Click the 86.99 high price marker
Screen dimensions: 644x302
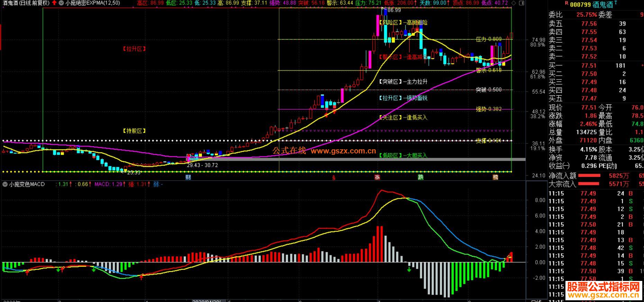pos(394,10)
